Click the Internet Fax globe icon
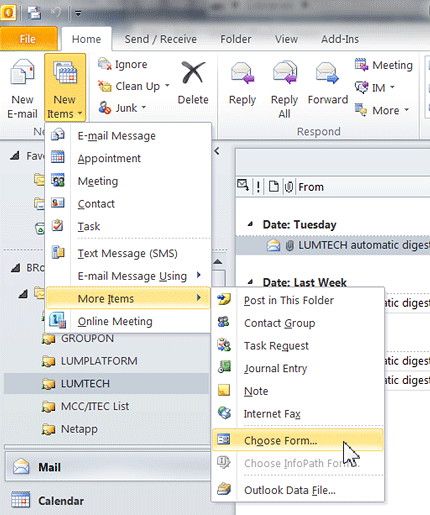The height and width of the screenshot is (515, 430). [x=224, y=412]
